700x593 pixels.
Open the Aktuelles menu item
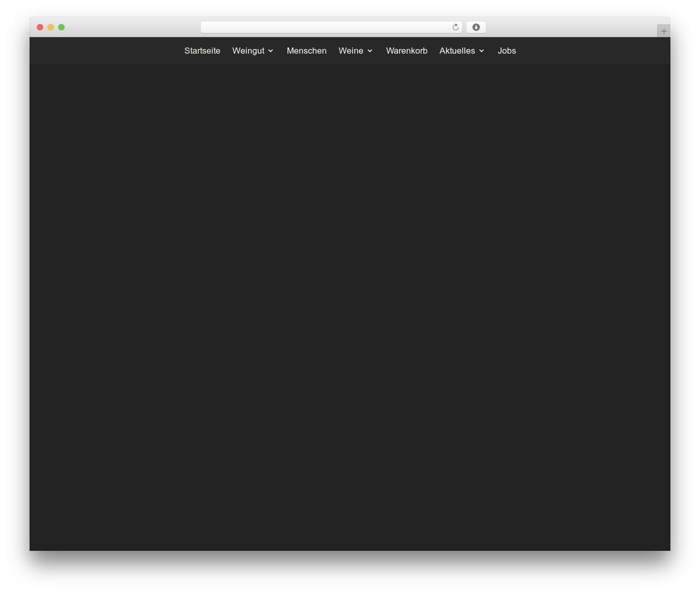(x=457, y=51)
